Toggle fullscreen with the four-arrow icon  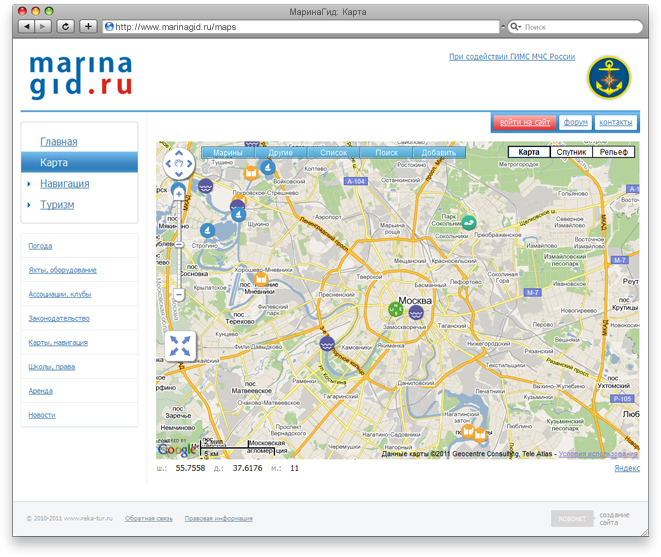[x=180, y=346]
